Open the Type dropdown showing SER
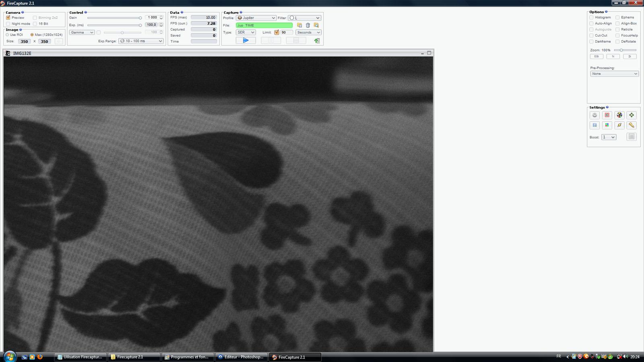This screenshot has height=362, width=644. click(x=246, y=33)
